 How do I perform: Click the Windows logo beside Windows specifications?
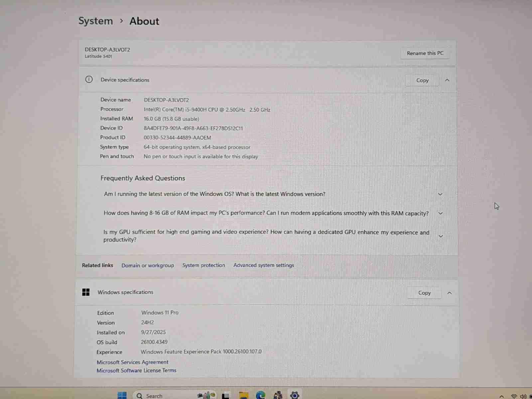pyautogui.click(x=86, y=292)
